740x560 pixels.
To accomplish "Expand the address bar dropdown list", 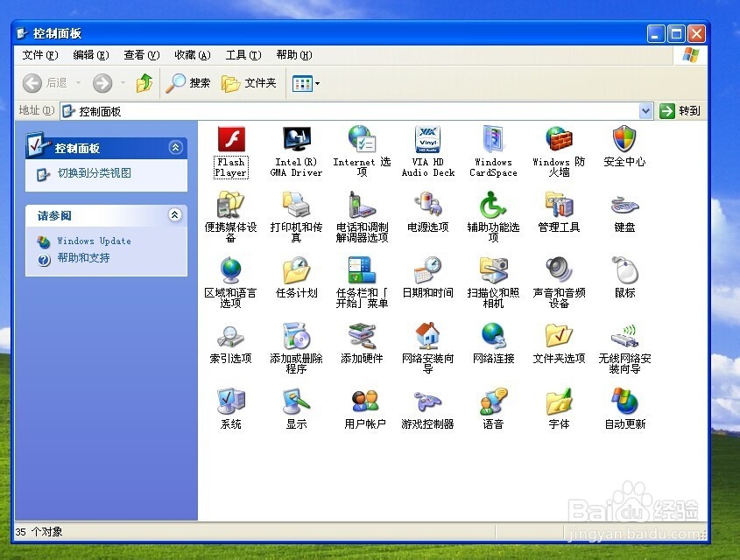I will coord(646,110).
